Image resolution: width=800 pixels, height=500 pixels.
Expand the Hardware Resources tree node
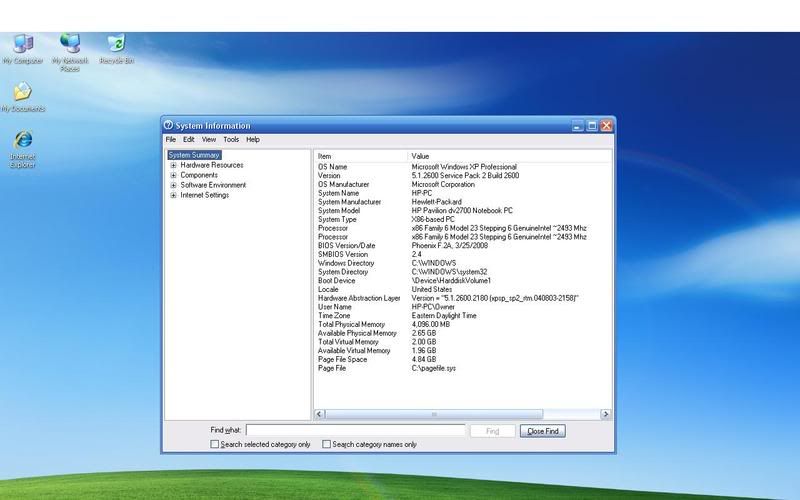point(173,165)
